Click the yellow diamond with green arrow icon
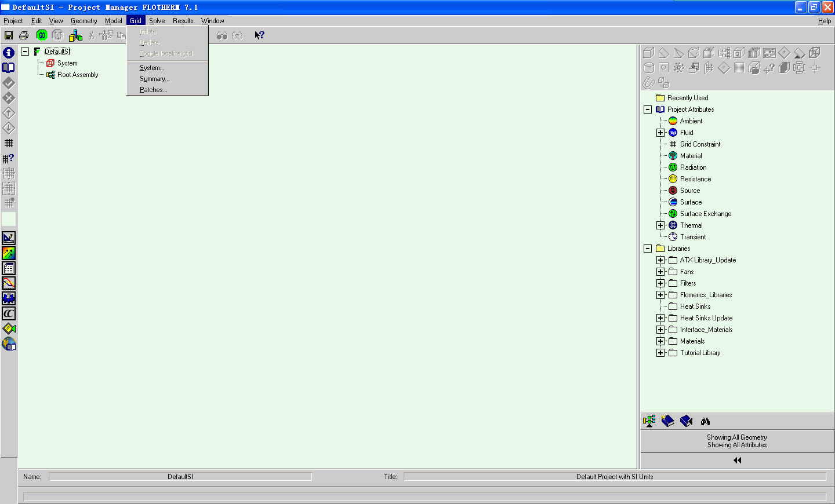Image resolution: width=835 pixels, height=504 pixels. (x=9, y=328)
